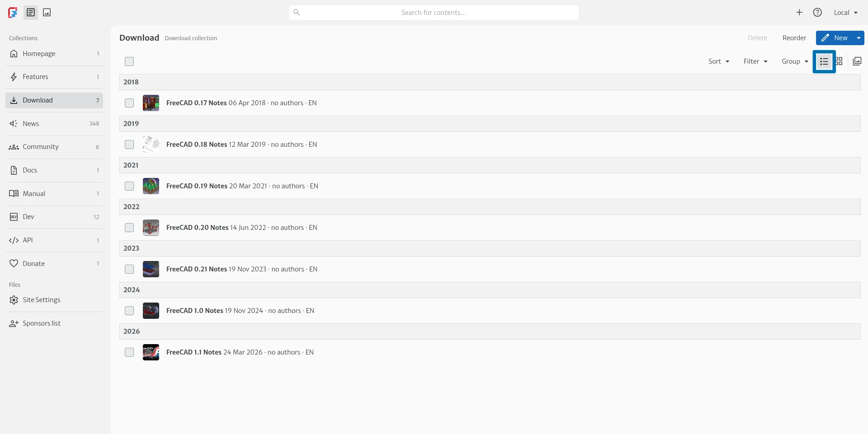
Task: Check the FreeCAD 1.1 Notes checkbox
Action: point(129,352)
